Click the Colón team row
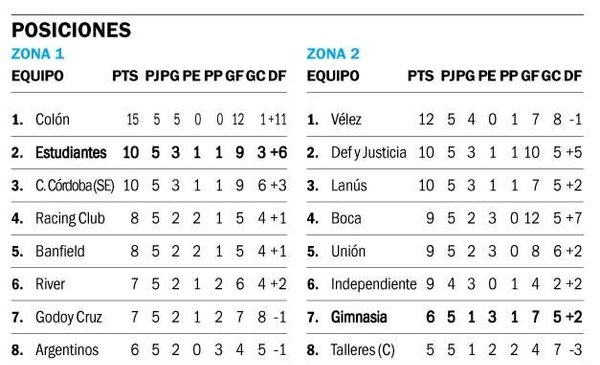600x365 pixels. 149,119
